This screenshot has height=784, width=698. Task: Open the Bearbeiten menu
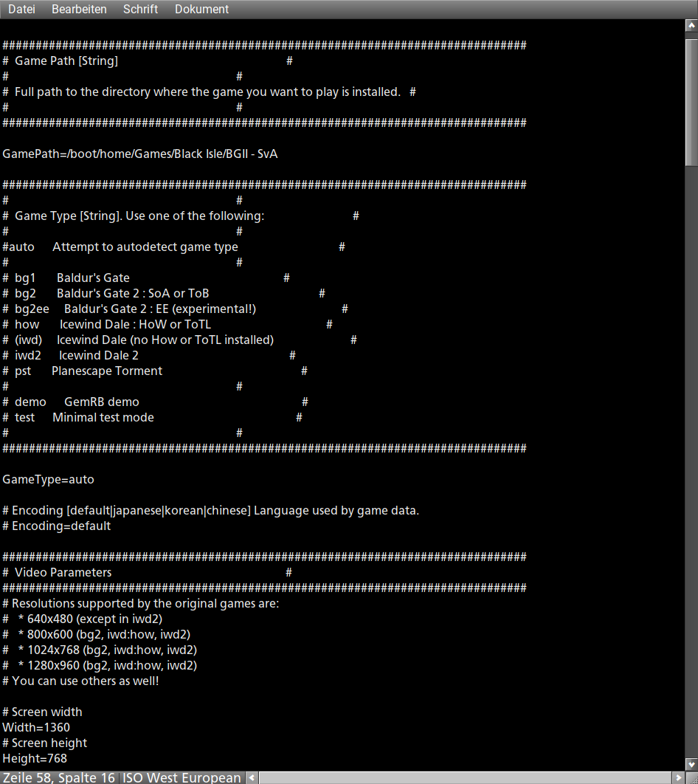[79, 10]
